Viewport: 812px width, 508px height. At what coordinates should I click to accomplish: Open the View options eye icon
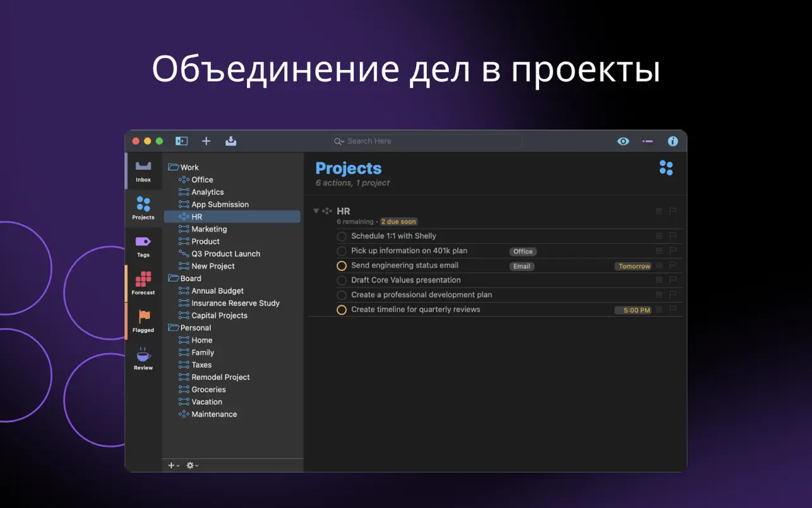coord(623,141)
